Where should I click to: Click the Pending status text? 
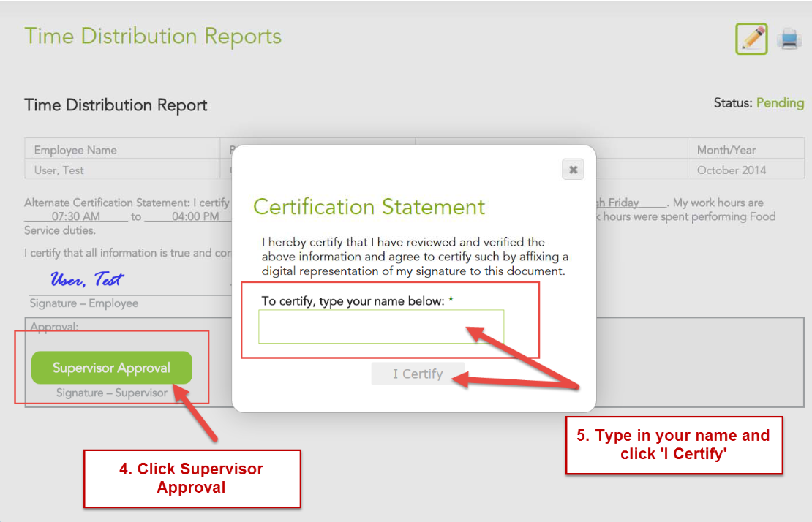[x=780, y=103]
